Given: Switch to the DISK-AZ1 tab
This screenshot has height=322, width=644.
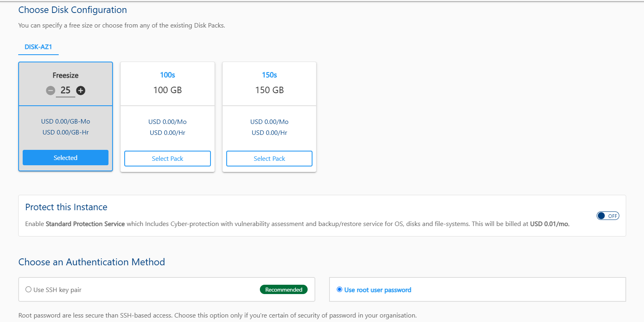Looking at the screenshot, I should 38,47.
